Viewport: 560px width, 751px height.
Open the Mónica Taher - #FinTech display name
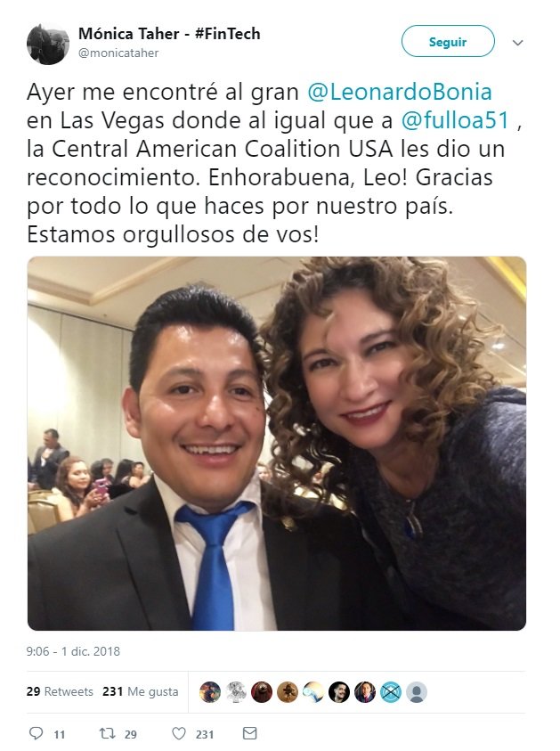[169, 34]
